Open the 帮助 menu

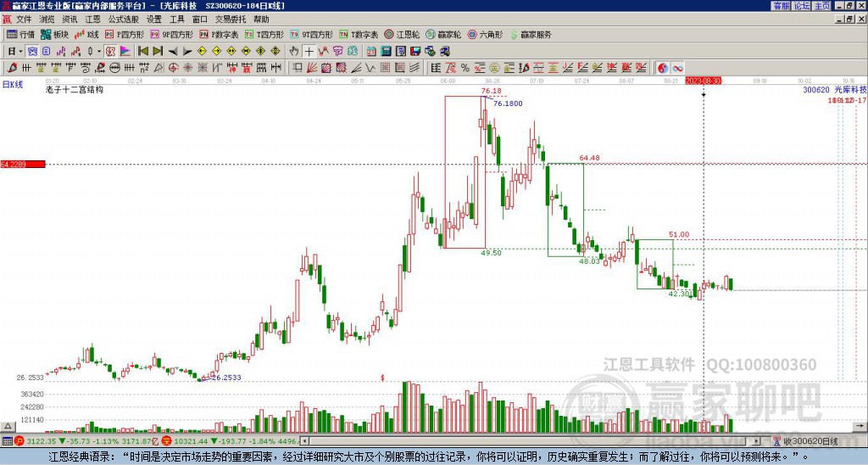[x=261, y=20]
